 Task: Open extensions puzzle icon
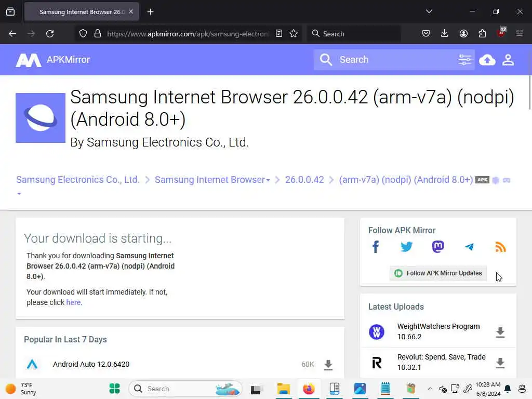click(x=482, y=33)
